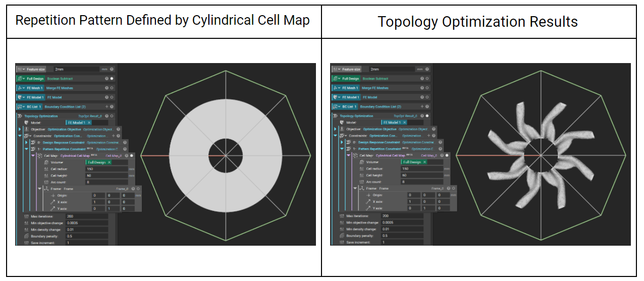
Task: Click Cell height 60 field in right screenshot
Action: (x=422, y=176)
